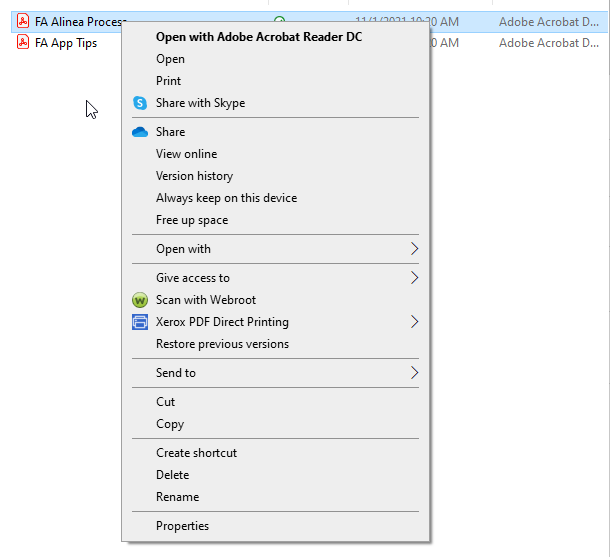Click the Skype icon in context menu
This screenshot has width=610, height=557.
click(x=140, y=103)
